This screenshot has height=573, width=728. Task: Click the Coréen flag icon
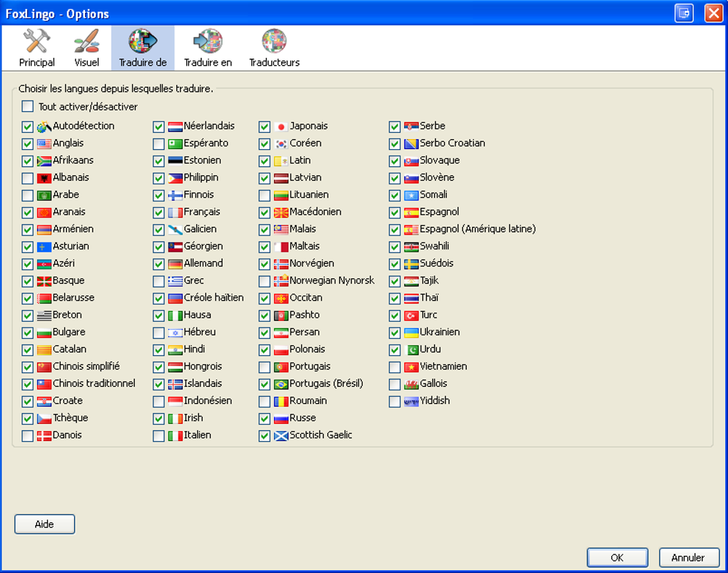click(281, 144)
